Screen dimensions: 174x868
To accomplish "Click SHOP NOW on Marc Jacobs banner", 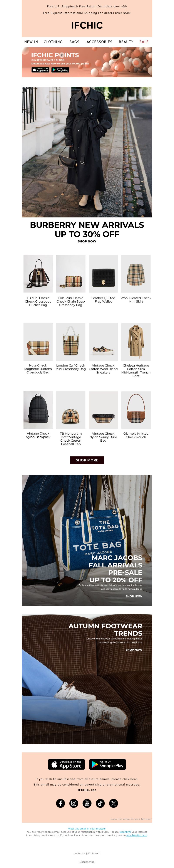I will (x=134, y=596).
